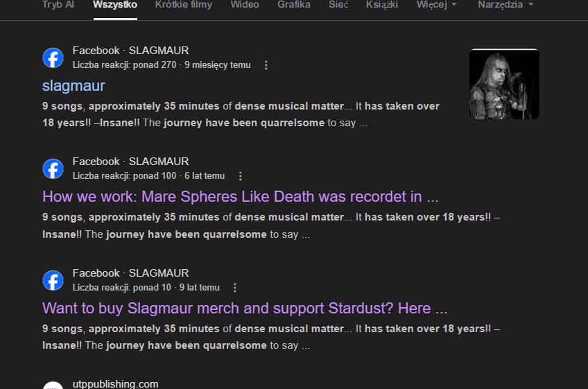Open the 'slagmaur' result link
The width and height of the screenshot is (588, 389).
pos(73,86)
